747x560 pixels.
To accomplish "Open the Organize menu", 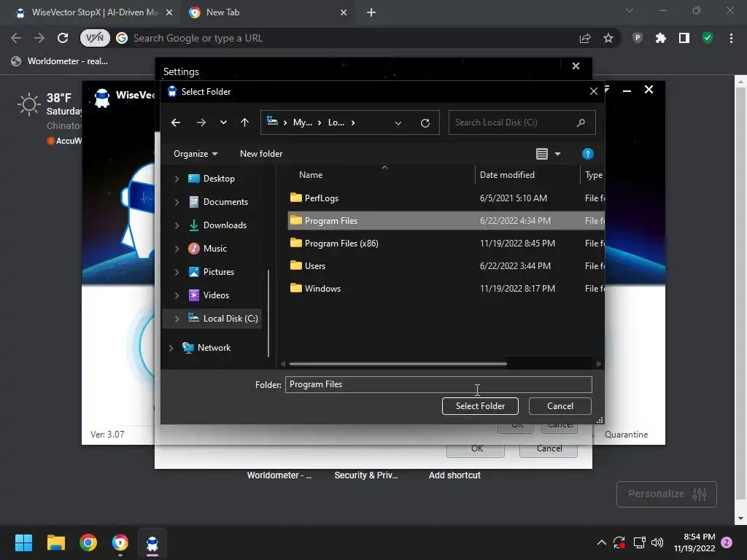I will (x=196, y=154).
